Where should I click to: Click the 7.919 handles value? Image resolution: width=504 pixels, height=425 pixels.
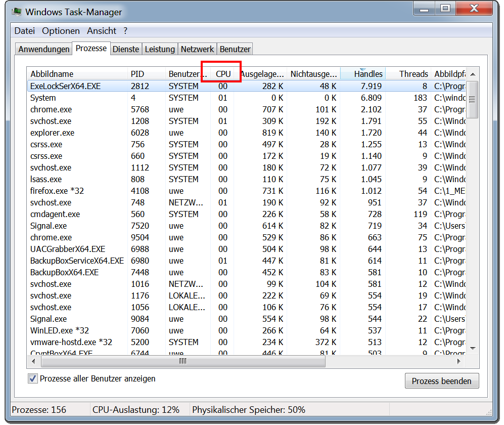[x=371, y=86]
